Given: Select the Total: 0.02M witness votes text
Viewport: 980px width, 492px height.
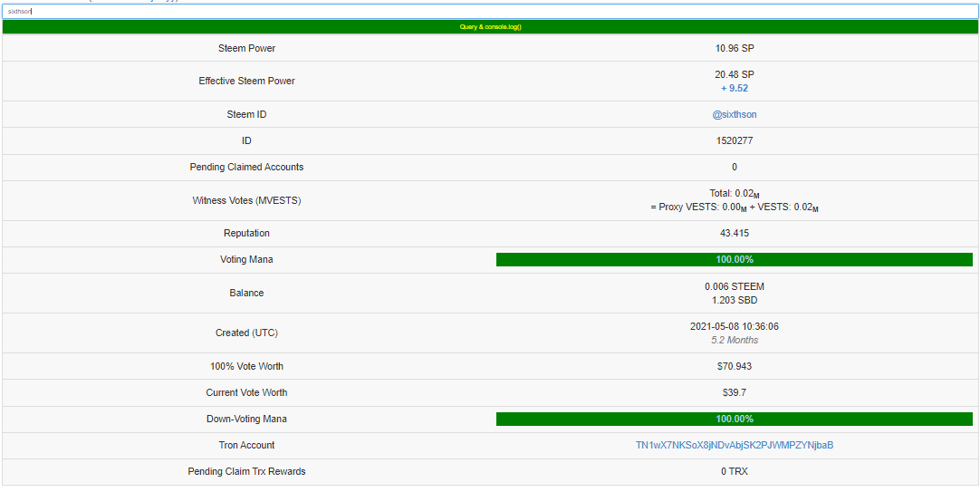Looking at the screenshot, I should (x=735, y=195).
